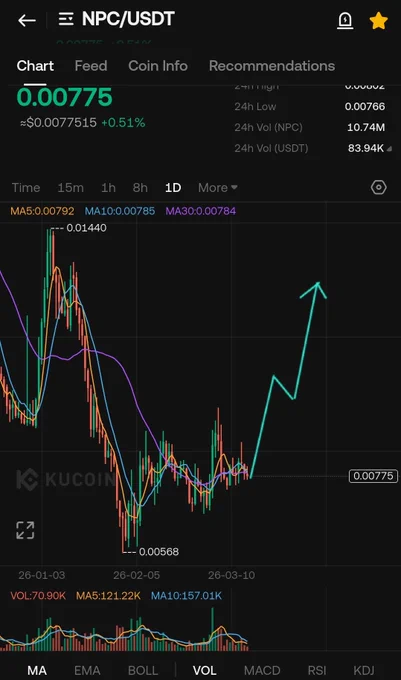Enable the EMA indicator

pyautogui.click(x=87, y=670)
